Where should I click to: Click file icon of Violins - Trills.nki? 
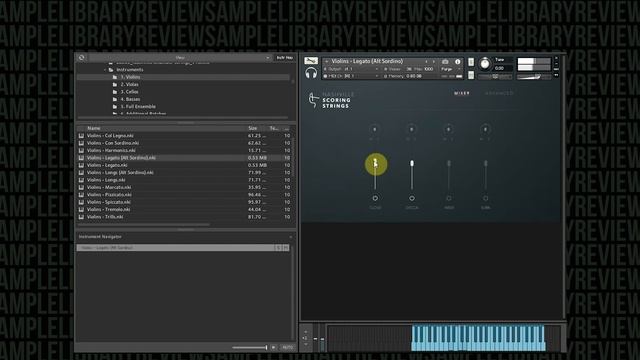(81, 217)
